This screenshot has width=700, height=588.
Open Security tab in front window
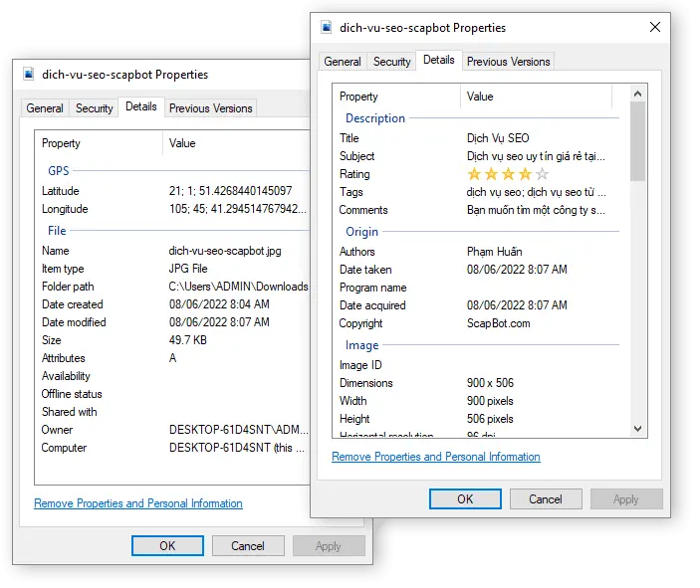pyautogui.click(x=391, y=62)
